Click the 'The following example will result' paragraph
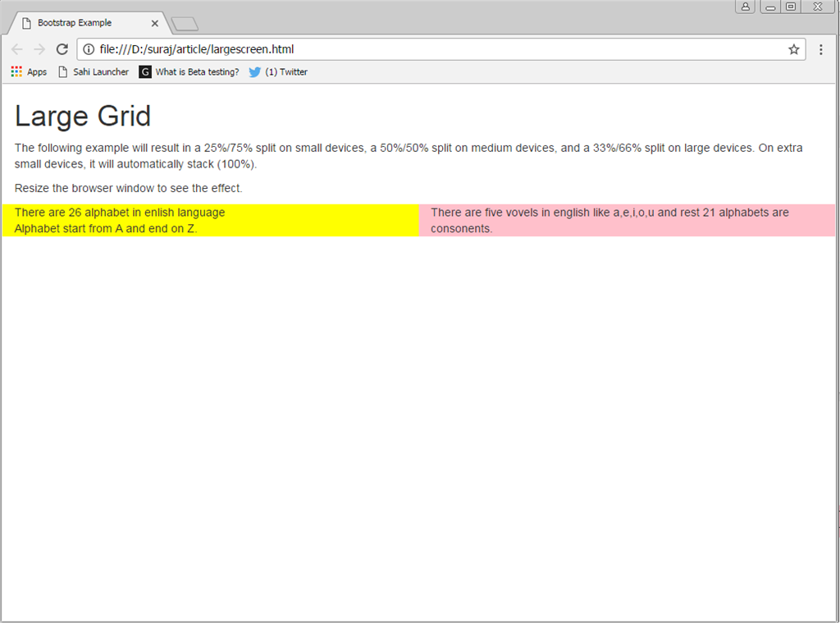 [409, 156]
